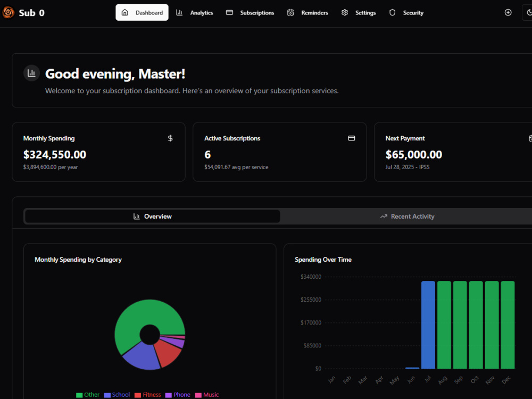Click the chart icon in Overview tab
Viewport: 532px width, 399px height.
pyautogui.click(x=136, y=217)
